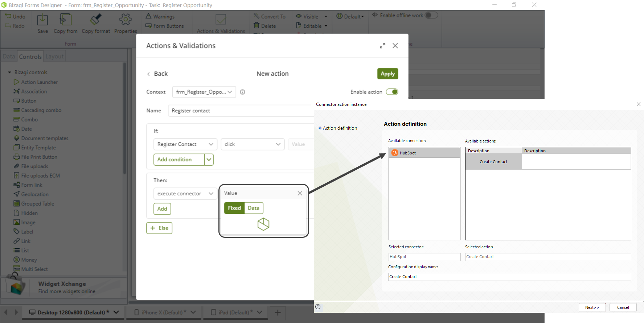Open the execute connector dropdown

pyautogui.click(x=185, y=194)
